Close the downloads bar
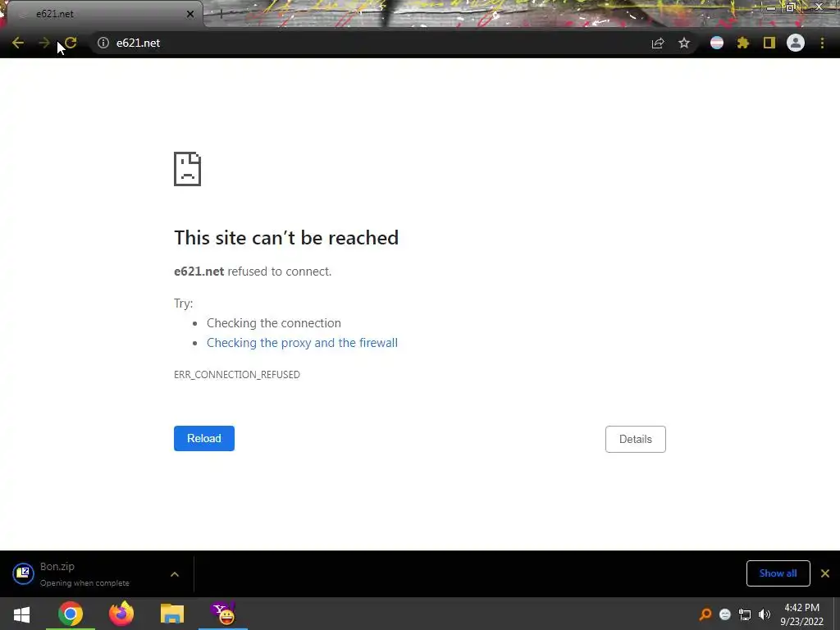This screenshot has width=840, height=630. click(x=825, y=573)
